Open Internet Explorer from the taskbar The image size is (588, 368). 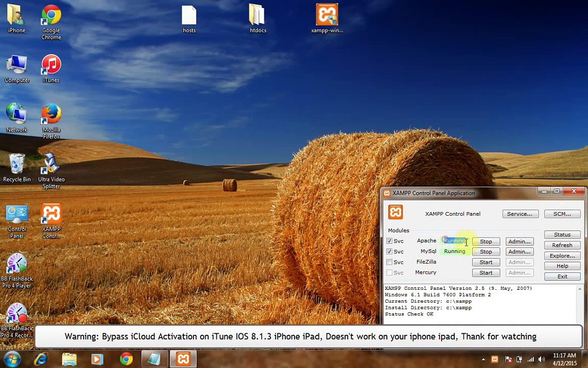(x=40, y=359)
